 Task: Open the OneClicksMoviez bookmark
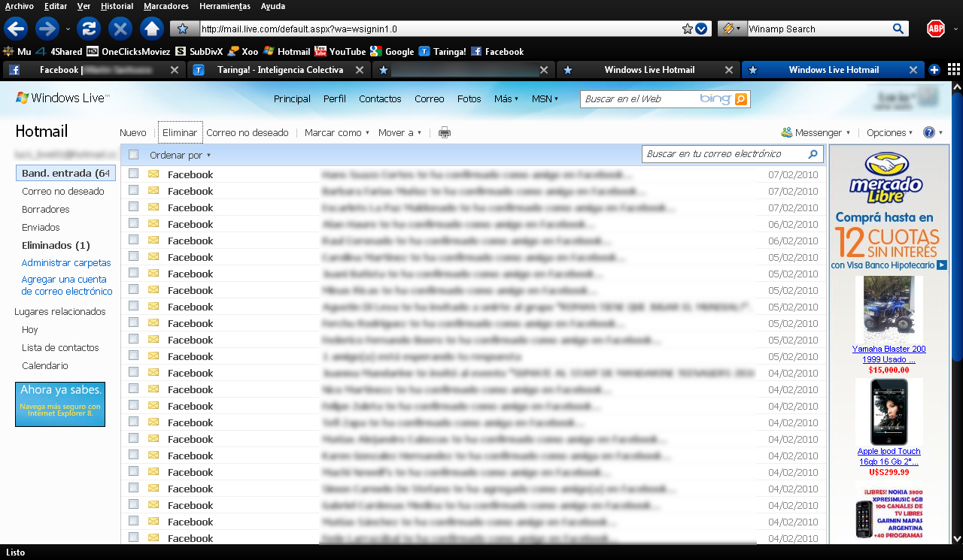coord(129,52)
